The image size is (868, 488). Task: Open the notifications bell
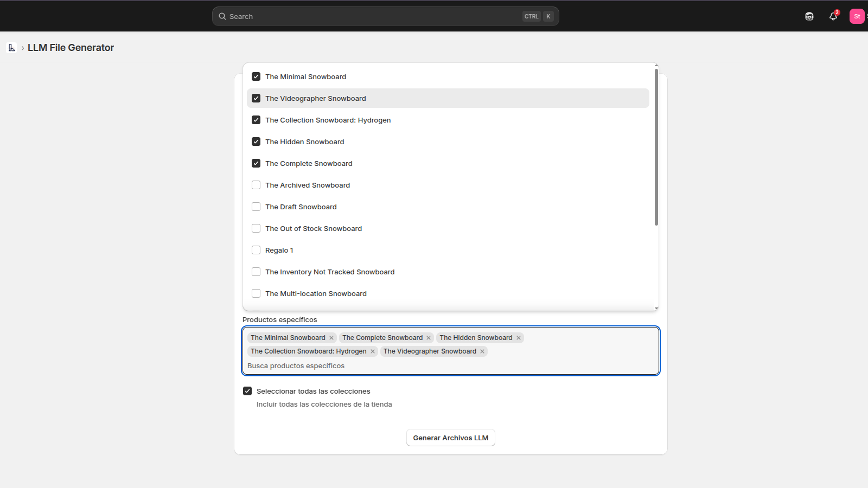coord(833,16)
